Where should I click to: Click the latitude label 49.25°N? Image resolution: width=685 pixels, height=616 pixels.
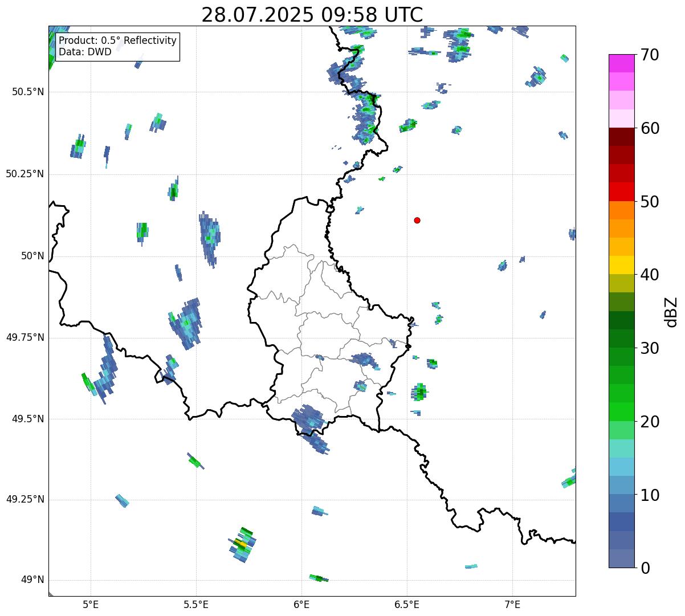click(x=25, y=499)
